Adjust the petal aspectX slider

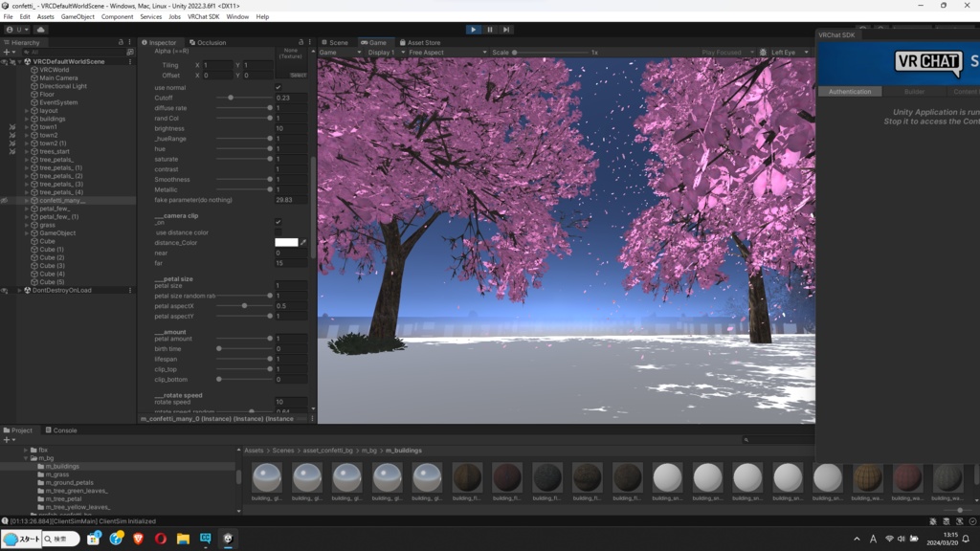244,306
